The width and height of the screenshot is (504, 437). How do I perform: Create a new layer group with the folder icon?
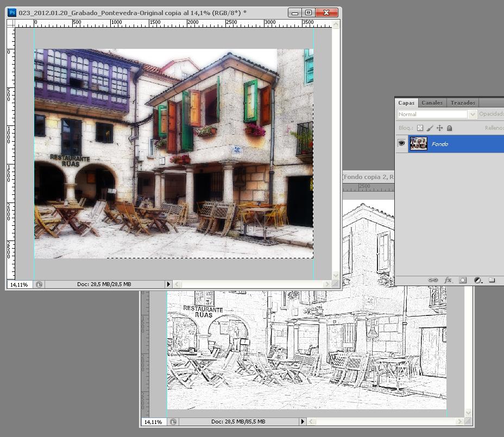coord(492,280)
